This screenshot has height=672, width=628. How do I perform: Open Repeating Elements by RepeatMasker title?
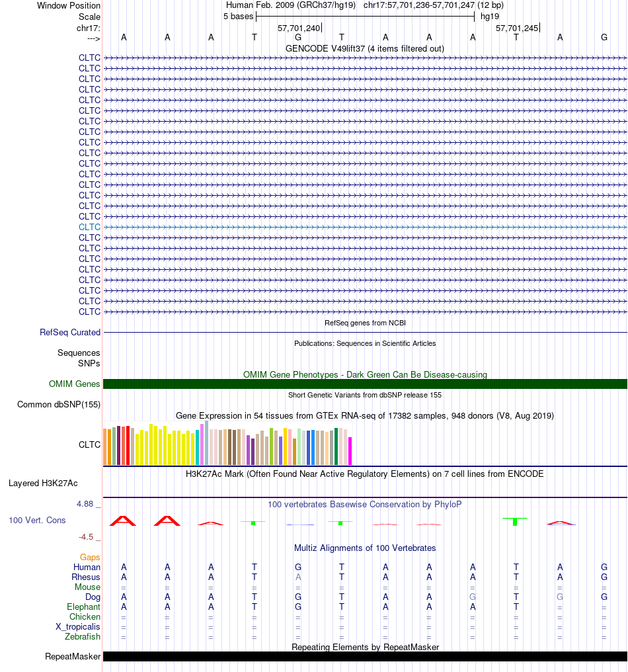coord(365,647)
